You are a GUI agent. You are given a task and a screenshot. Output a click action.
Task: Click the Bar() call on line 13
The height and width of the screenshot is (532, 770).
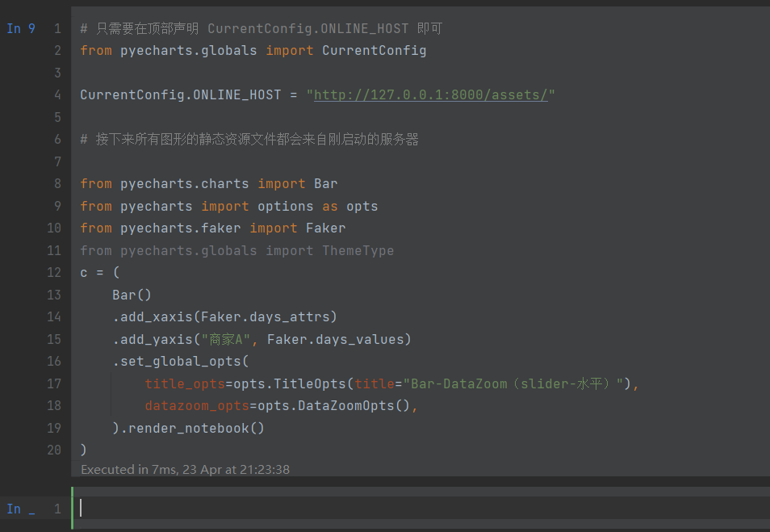(x=131, y=294)
